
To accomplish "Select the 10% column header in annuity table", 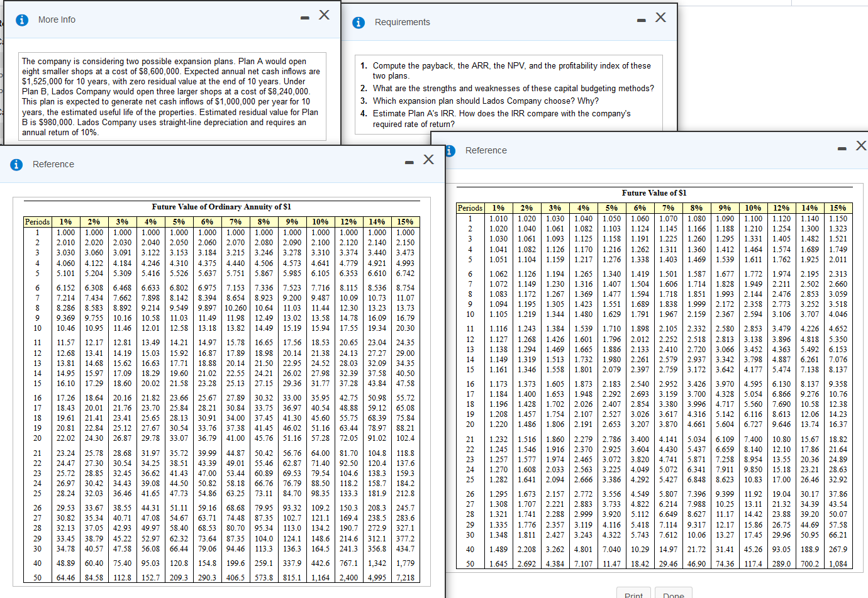I will click(x=320, y=221).
